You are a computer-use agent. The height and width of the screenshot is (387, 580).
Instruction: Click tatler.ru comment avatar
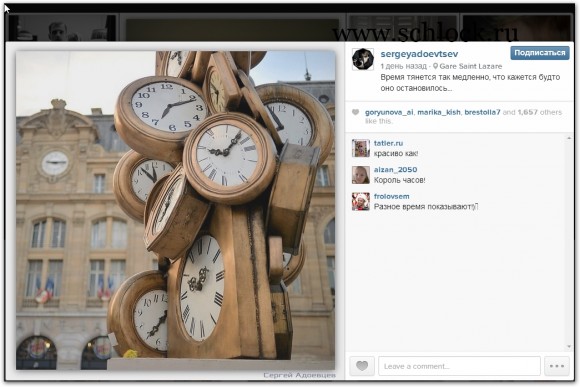(361, 148)
